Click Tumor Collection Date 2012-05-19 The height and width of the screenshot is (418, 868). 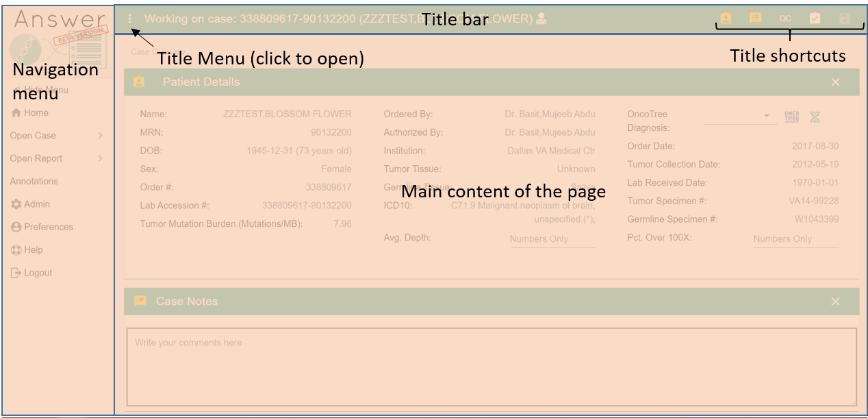coord(815,164)
